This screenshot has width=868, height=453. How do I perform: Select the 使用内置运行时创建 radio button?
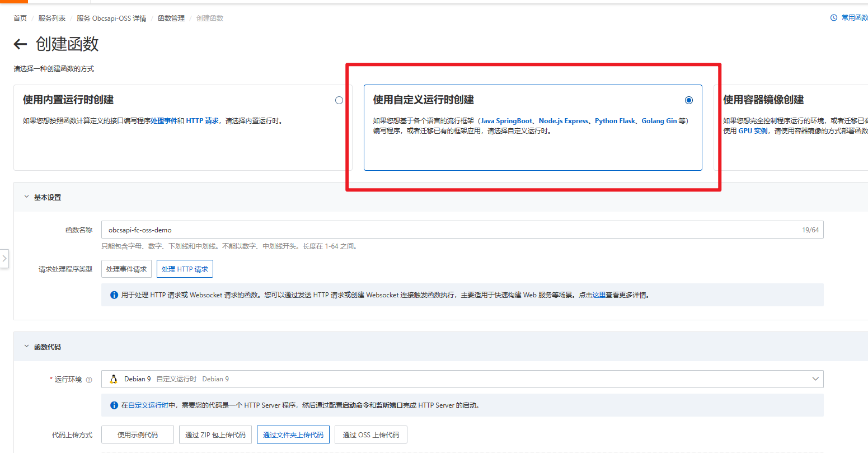(339, 100)
